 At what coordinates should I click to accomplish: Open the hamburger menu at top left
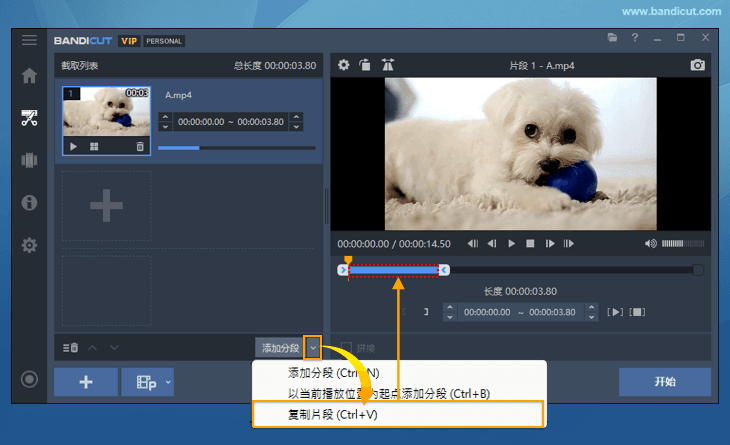click(x=29, y=40)
